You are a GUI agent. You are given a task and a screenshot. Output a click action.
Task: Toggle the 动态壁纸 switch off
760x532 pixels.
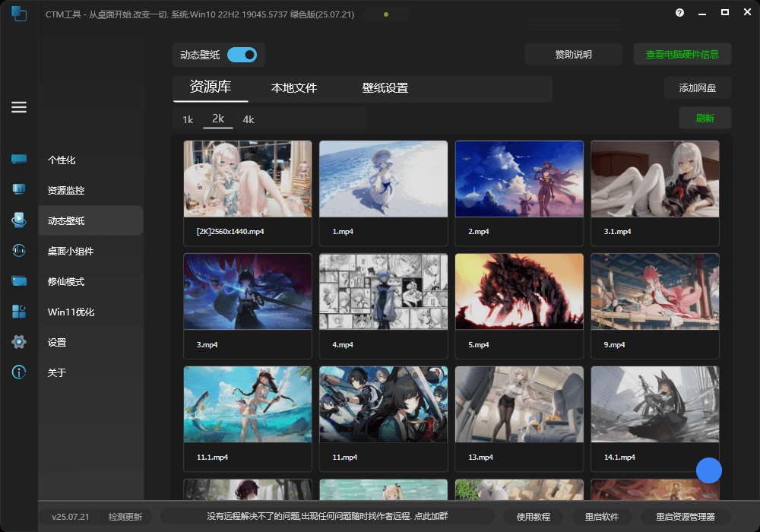tap(242, 55)
